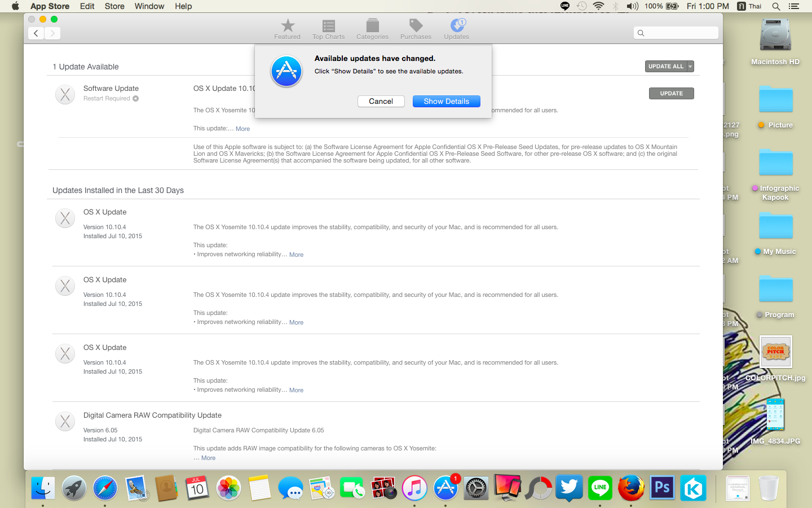Open the Purchases tag icon
812x508 pixels.
pos(416,29)
